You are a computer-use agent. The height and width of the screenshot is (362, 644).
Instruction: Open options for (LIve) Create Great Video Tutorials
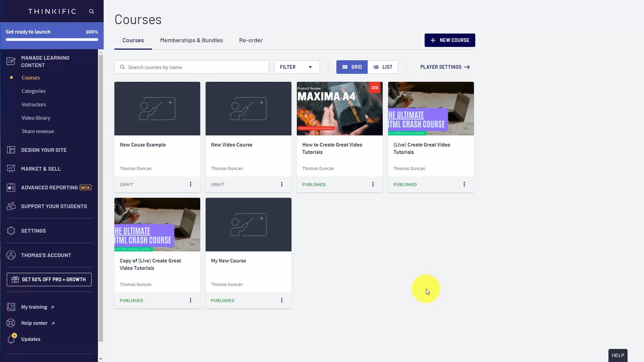tap(464, 184)
